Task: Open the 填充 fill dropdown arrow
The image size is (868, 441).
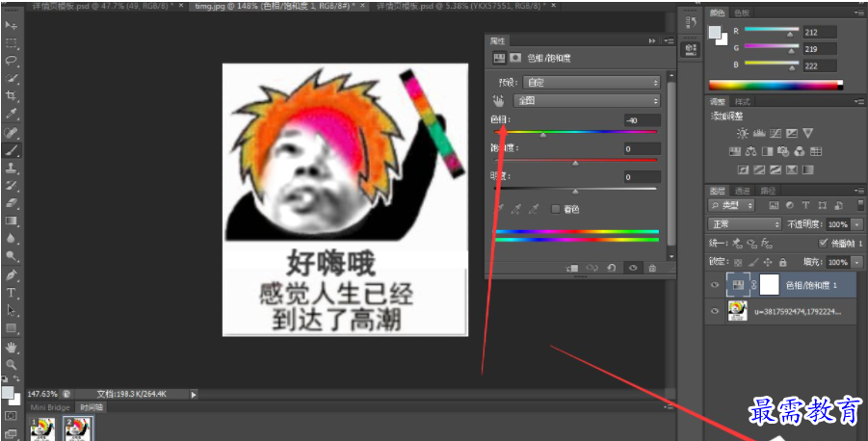Action: pyautogui.click(x=857, y=262)
